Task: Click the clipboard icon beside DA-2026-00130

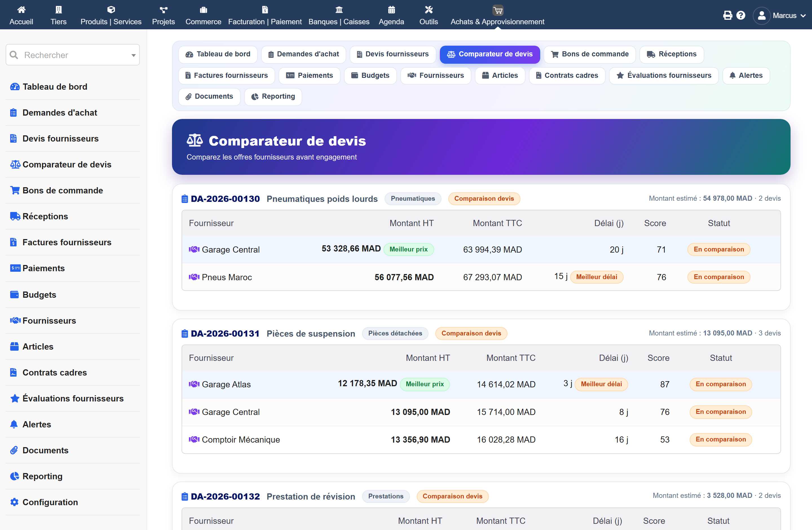Action: pos(185,198)
